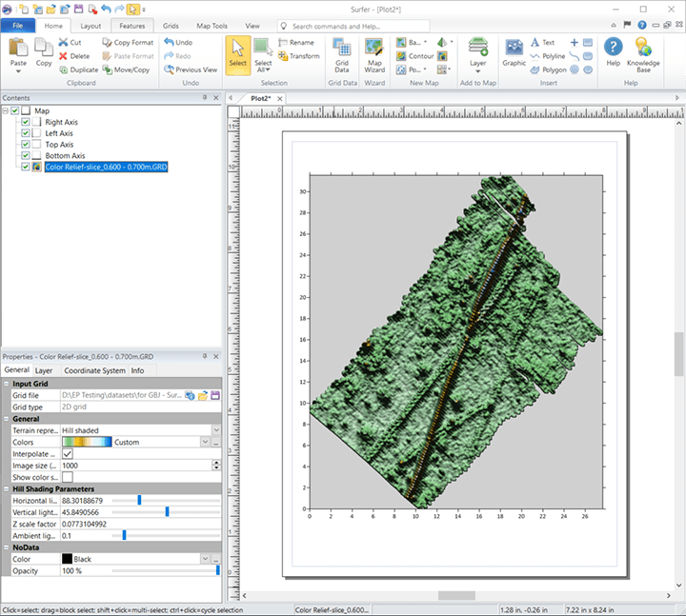Open the Coordinate System properties tab
The width and height of the screenshot is (686, 616).
point(93,370)
